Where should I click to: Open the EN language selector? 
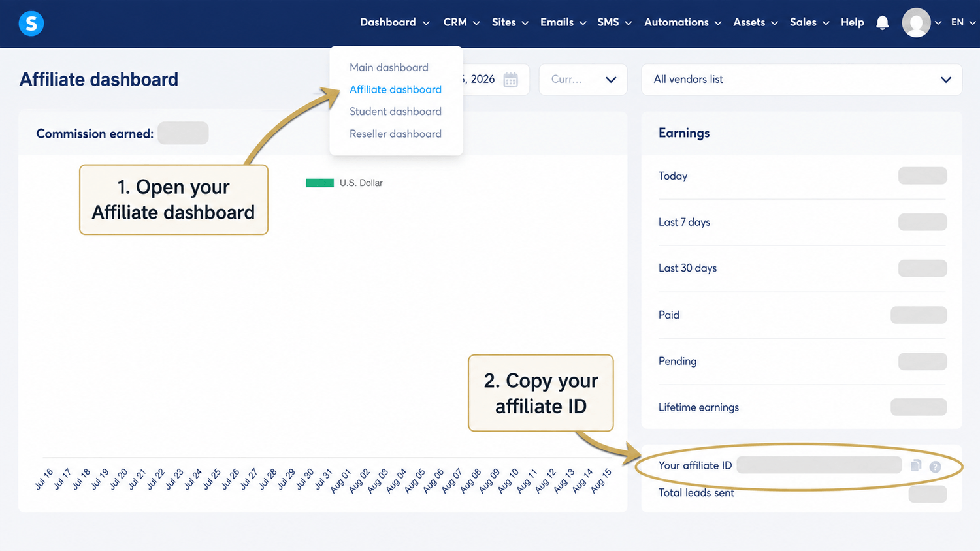pyautogui.click(x=963, y=22)
